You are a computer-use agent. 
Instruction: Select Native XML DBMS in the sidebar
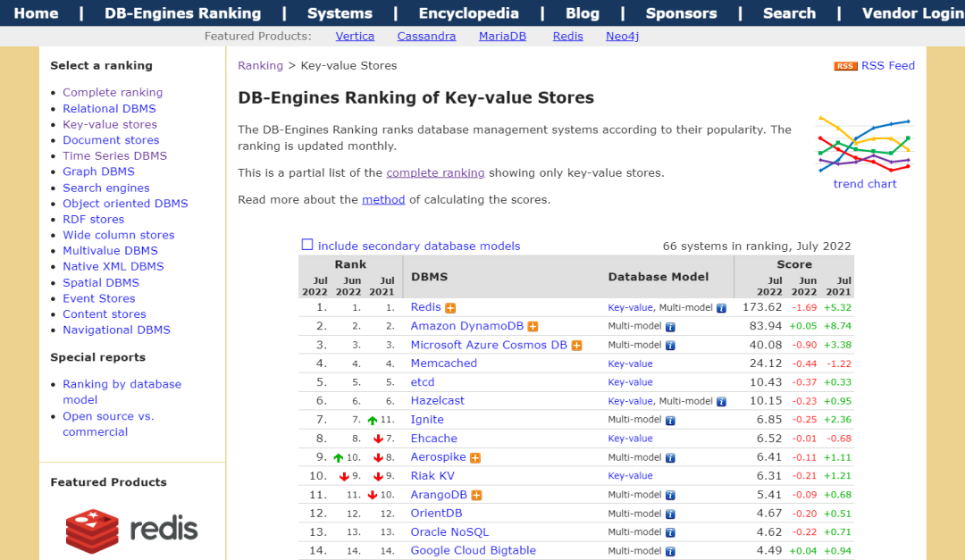[113, 266]
